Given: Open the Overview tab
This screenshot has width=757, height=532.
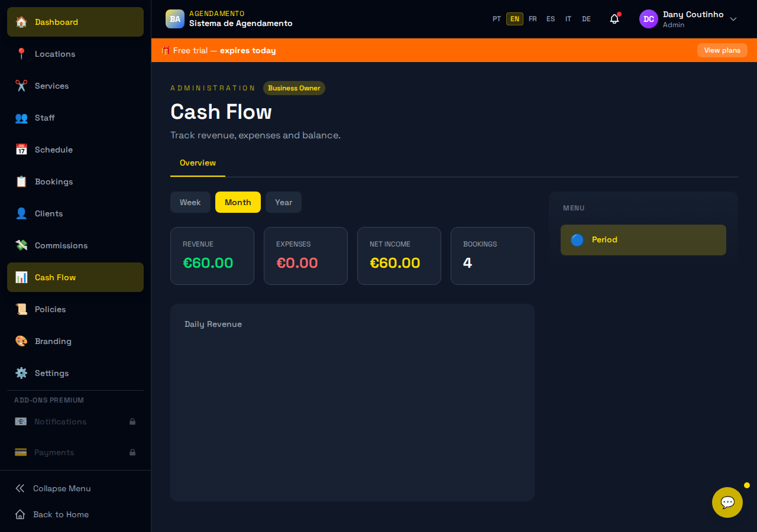Looking at the screenshot, I should click(x=198, y=163).
